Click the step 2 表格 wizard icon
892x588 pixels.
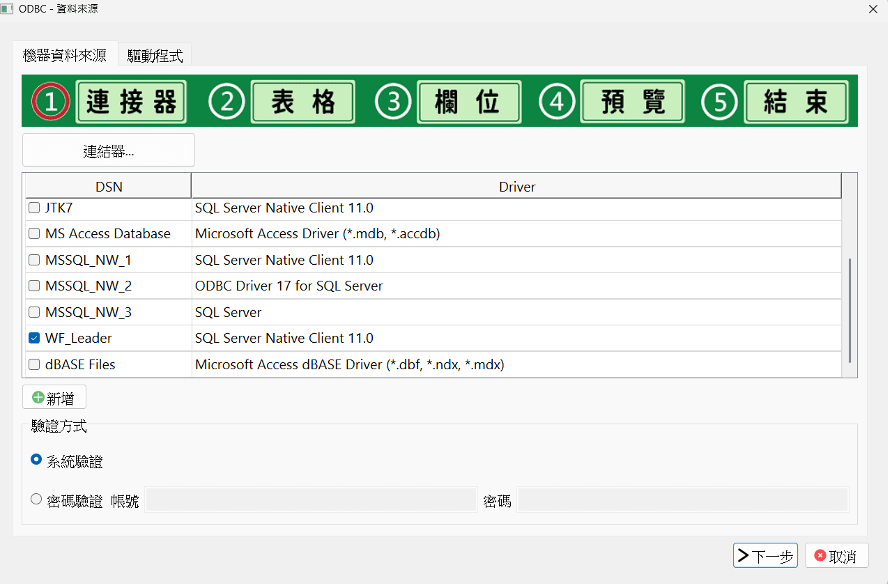282,102
